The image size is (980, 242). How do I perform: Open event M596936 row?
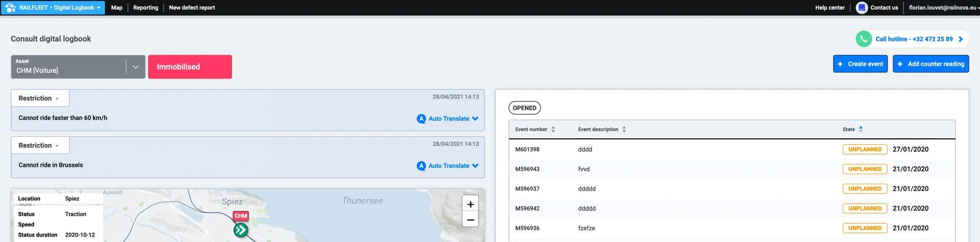[x=732, y=228]
